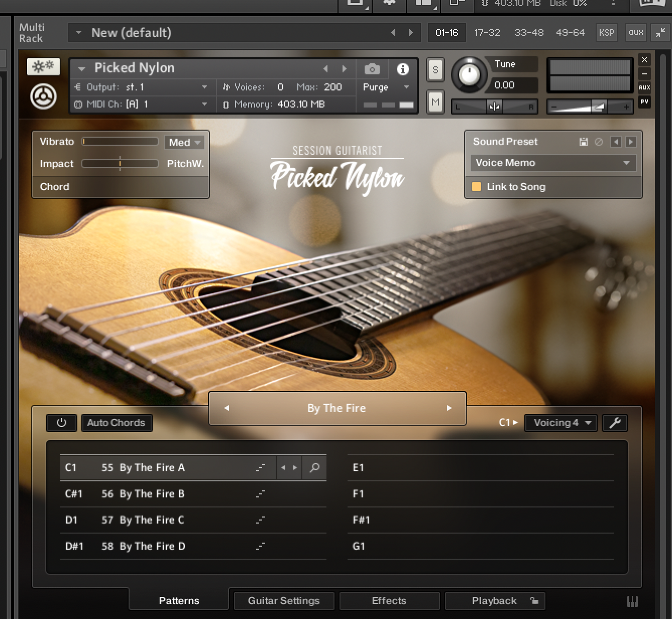Click the wrench settings icon

point(614,423)
